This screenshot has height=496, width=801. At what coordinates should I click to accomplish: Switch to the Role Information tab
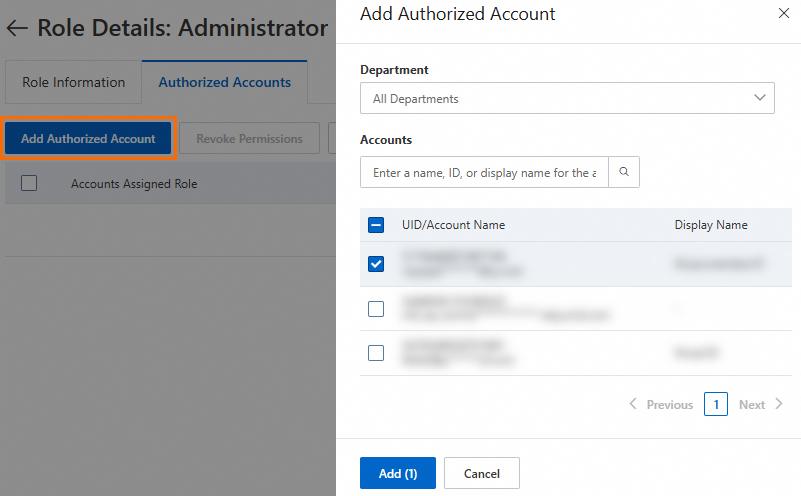tap(74, 82)
